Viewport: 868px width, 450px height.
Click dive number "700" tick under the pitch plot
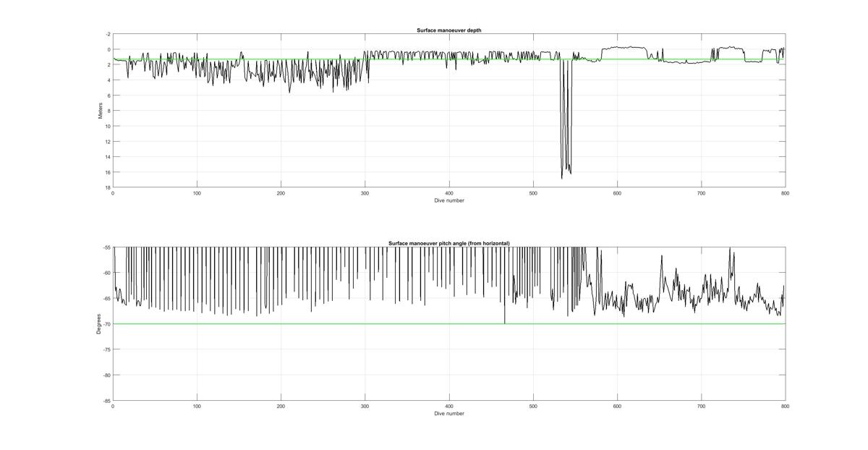(701, 407)
